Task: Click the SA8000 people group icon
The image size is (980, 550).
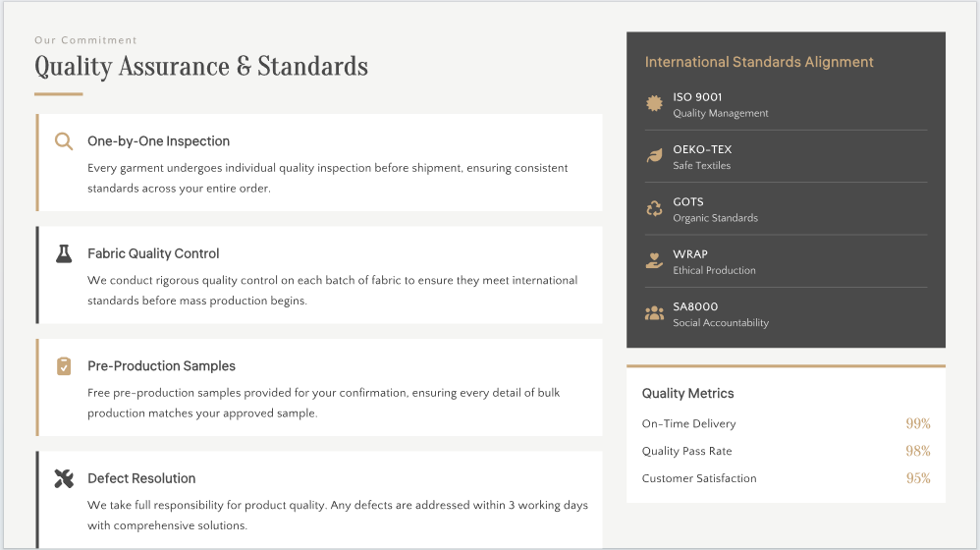Action: coord(654,313)
